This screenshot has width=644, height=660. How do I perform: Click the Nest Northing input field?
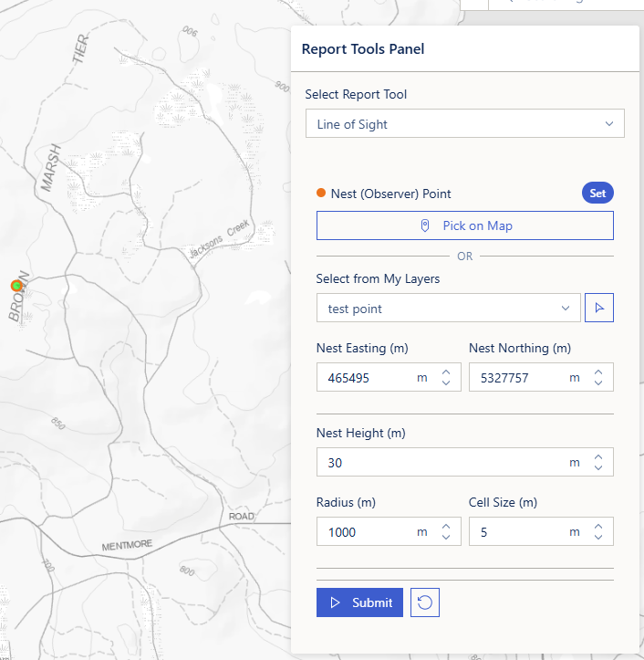[541, 377]
